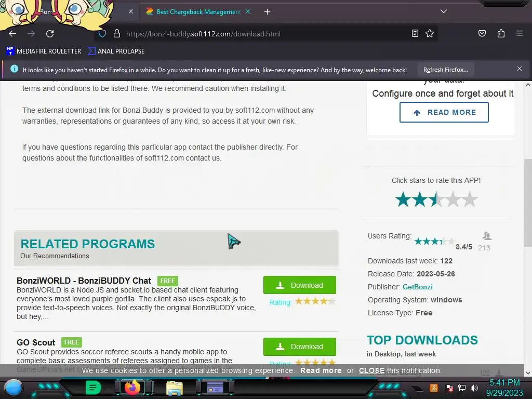Close the first Bonzi tab
532x399 pixels.
tap(131, 11)
